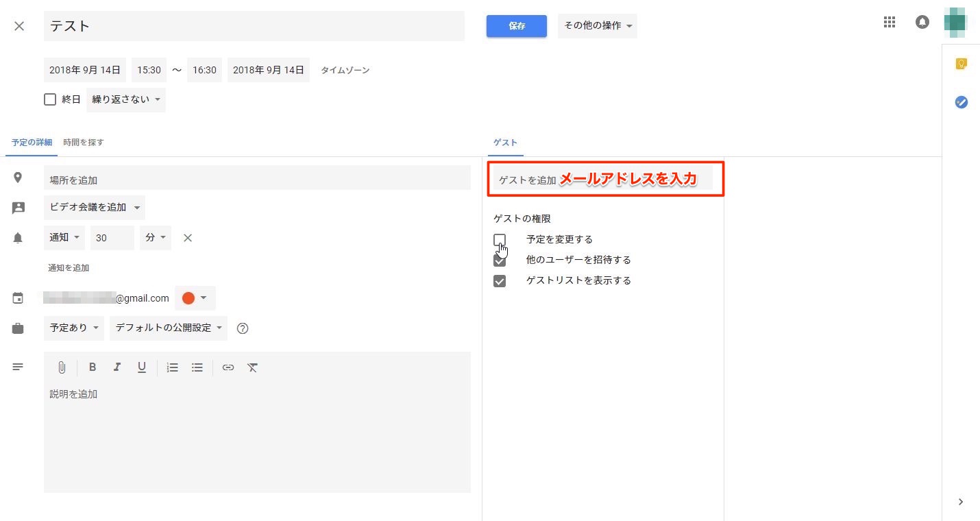Open the デフォルトの公開設定 dropdown
Viewport: 980px width, 521px height.
click(x=169, y=328)
